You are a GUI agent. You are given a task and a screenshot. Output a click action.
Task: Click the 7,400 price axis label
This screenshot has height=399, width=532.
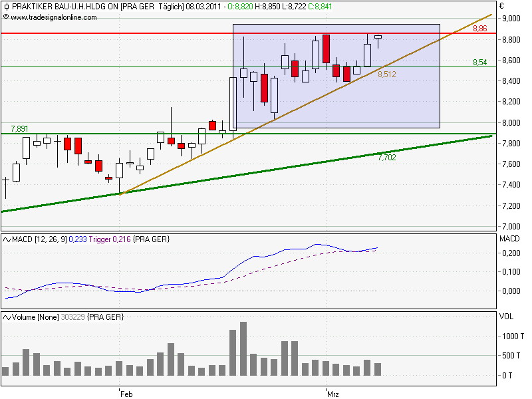click(511, 185)
